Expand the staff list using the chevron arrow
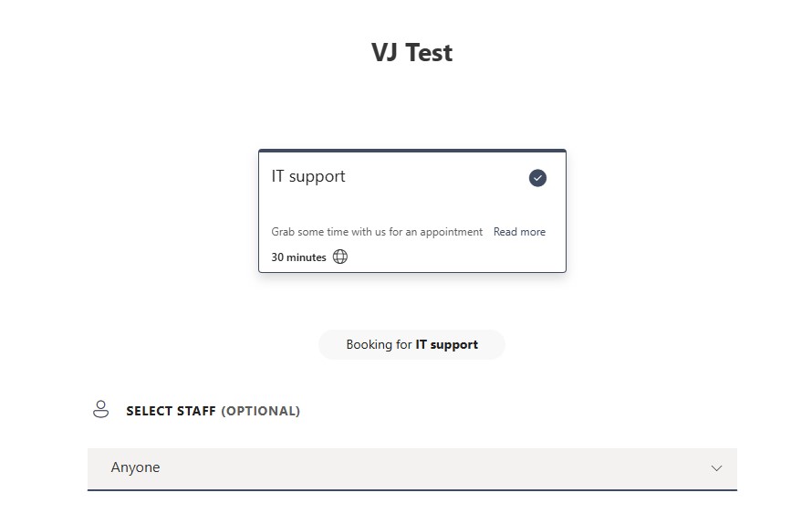The width and height of the screenshot is (812, 514). tap(716, 467)
